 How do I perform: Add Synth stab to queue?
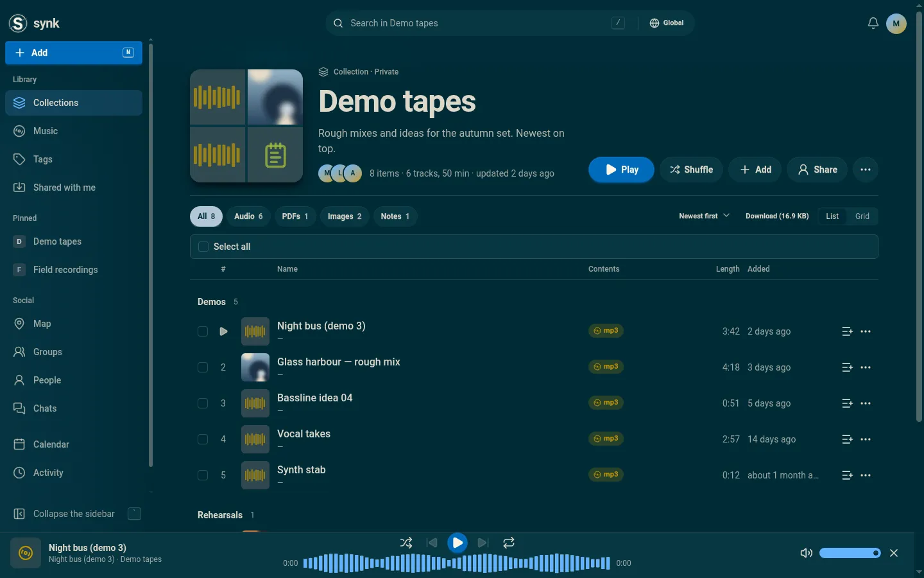847,475
